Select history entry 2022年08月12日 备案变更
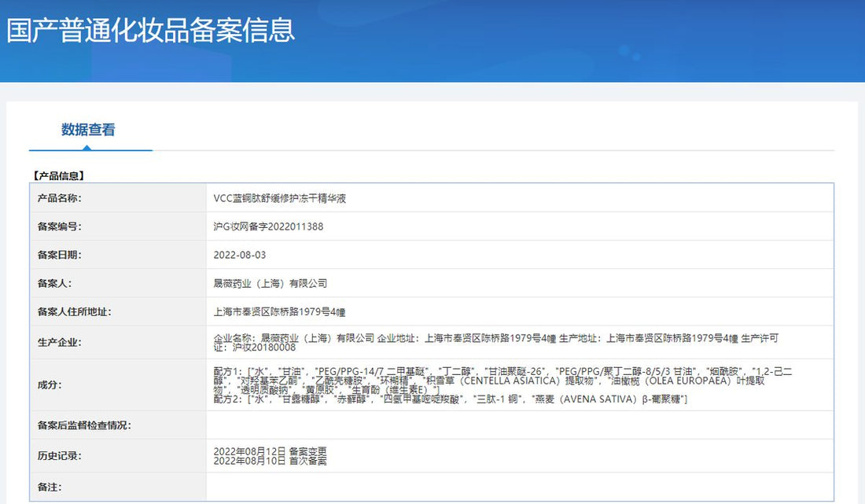 click(x=271, y=451)
